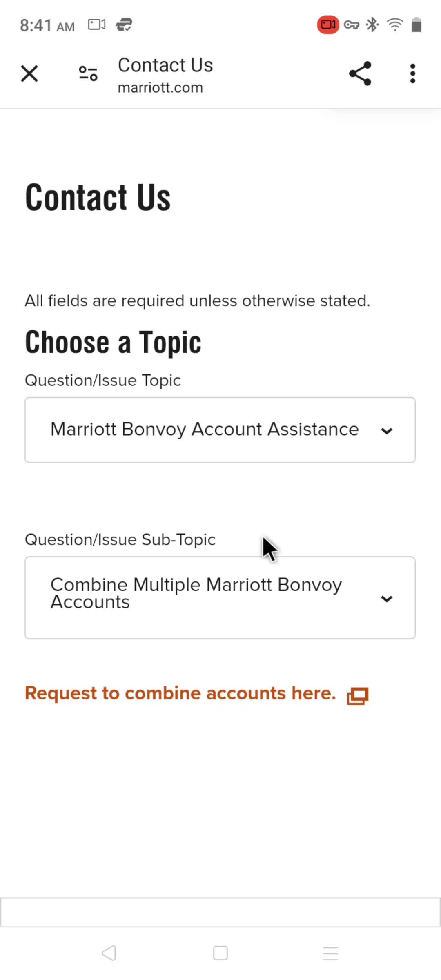Open Question/Issue Topic dropdown
The image size is (441, 980).
point(220,430)
